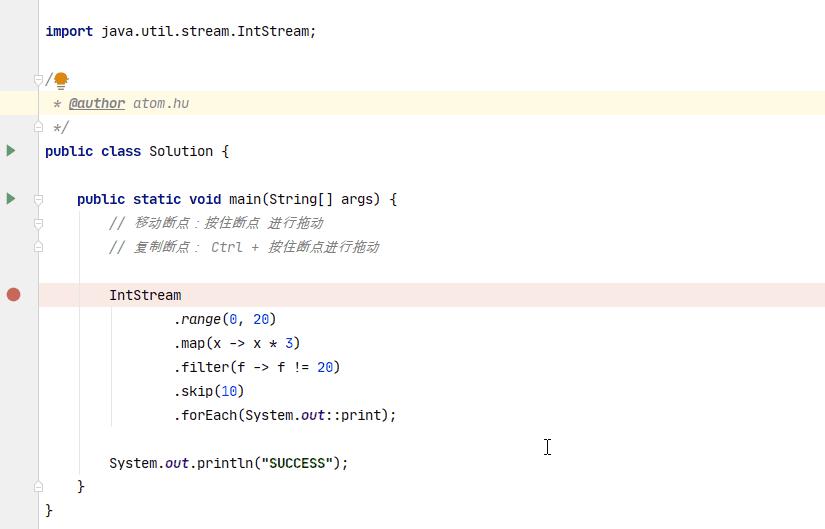This screenshot has width=825, height=529.
Task: Click fold marker beside the Ctrl comment line
Action: (x=39, y=247)
